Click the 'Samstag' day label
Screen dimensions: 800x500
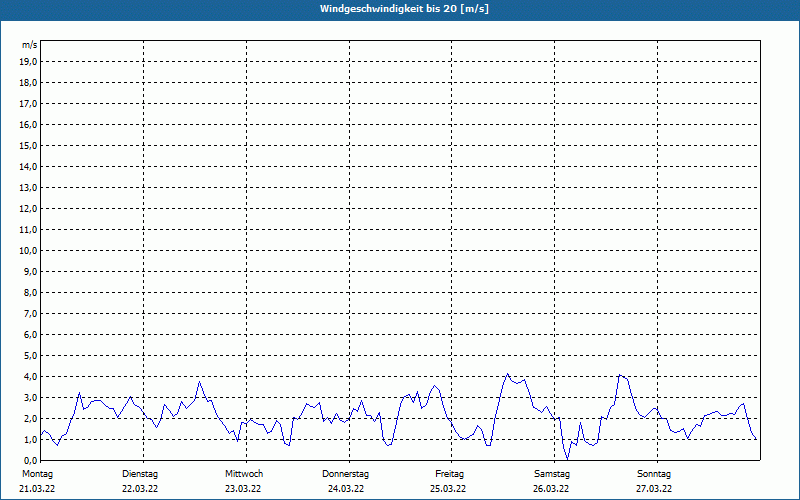551,474
